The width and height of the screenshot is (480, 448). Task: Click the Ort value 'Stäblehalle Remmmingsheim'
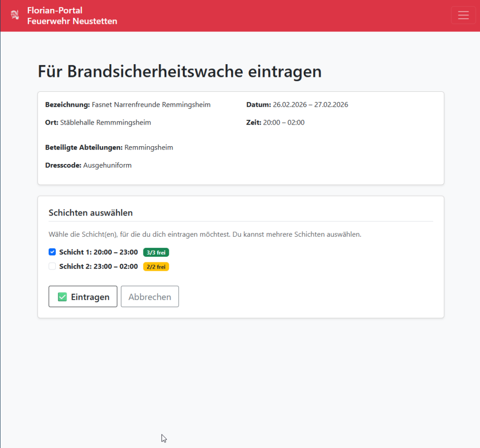[x=105, y=122]
